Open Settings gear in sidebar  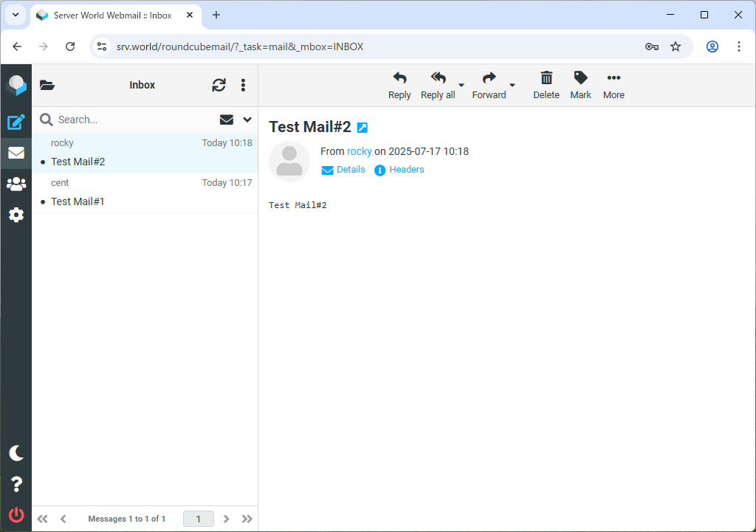tap(16, 215)
